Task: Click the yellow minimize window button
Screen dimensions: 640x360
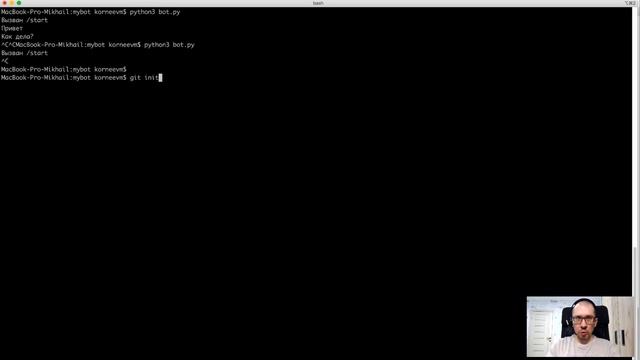Action: tap(12, 3)
